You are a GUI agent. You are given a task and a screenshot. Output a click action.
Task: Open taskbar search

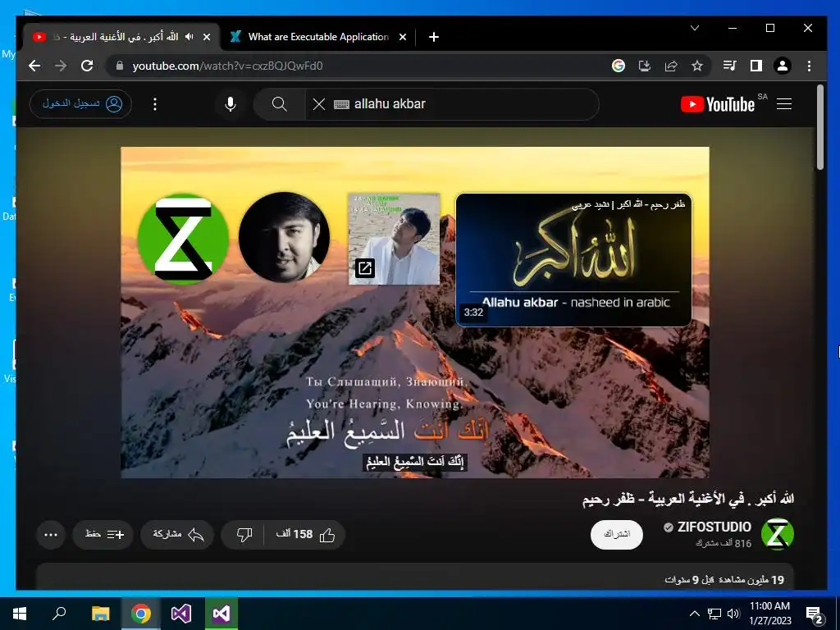point(59,614)
